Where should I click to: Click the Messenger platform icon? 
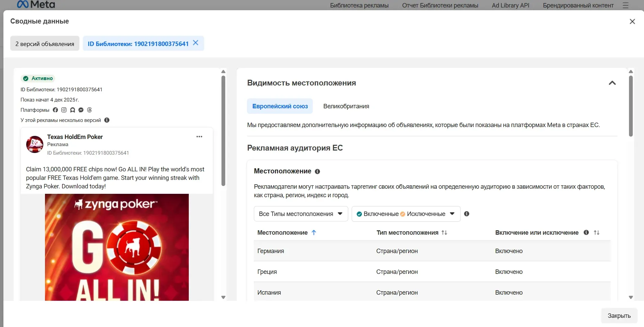[80, 110]
